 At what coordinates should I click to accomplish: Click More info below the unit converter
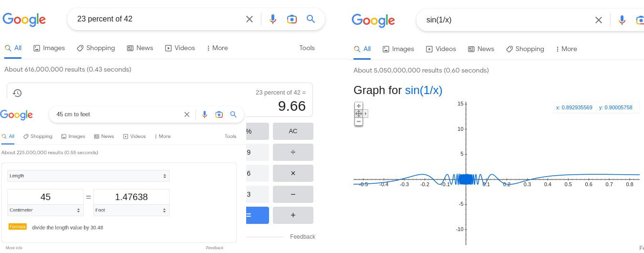coord(14,248)
